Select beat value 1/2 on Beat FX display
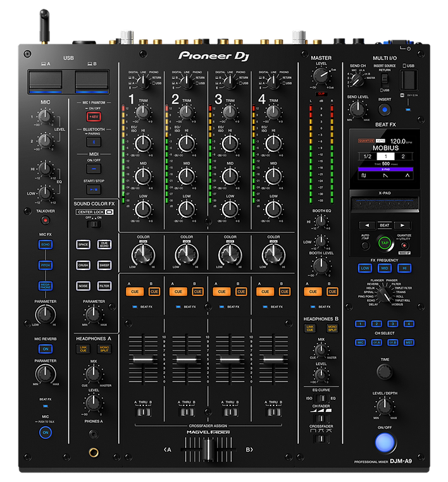 368,156
